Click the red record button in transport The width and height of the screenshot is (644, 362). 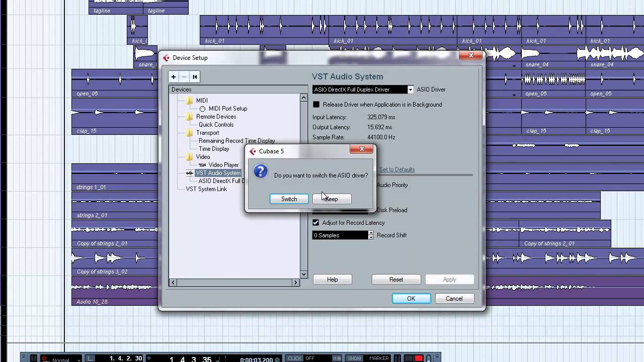point(419,358)
